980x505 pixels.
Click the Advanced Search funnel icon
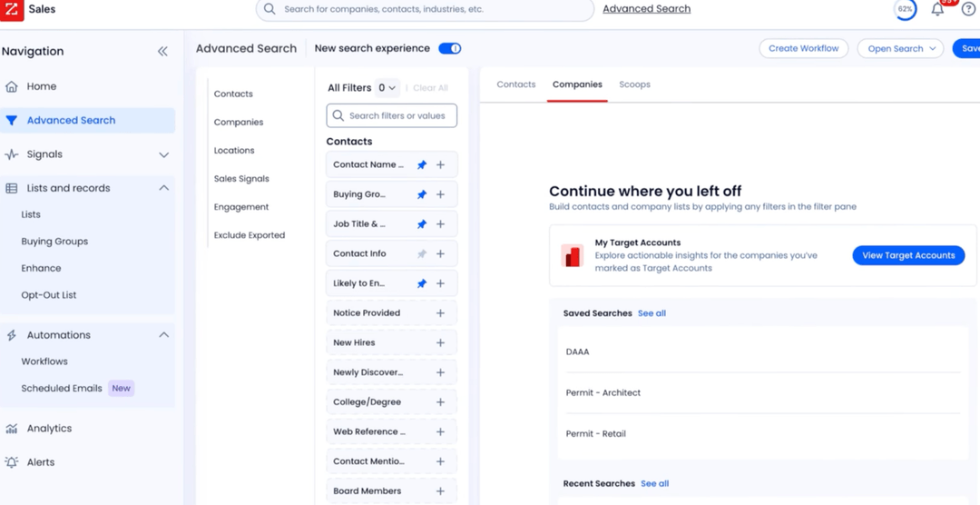click(x=11, y=120)
